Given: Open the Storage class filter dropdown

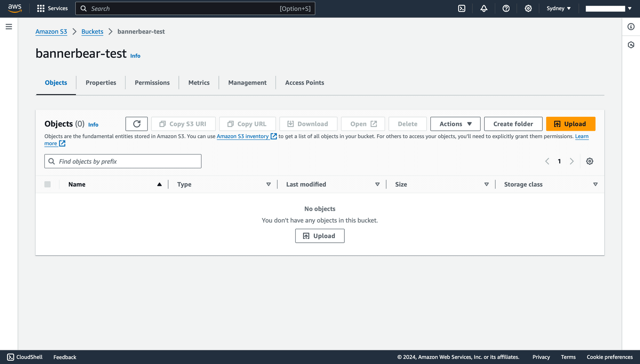Looking at the screenshot, I should pyautogui.click(x=596, y=184).
